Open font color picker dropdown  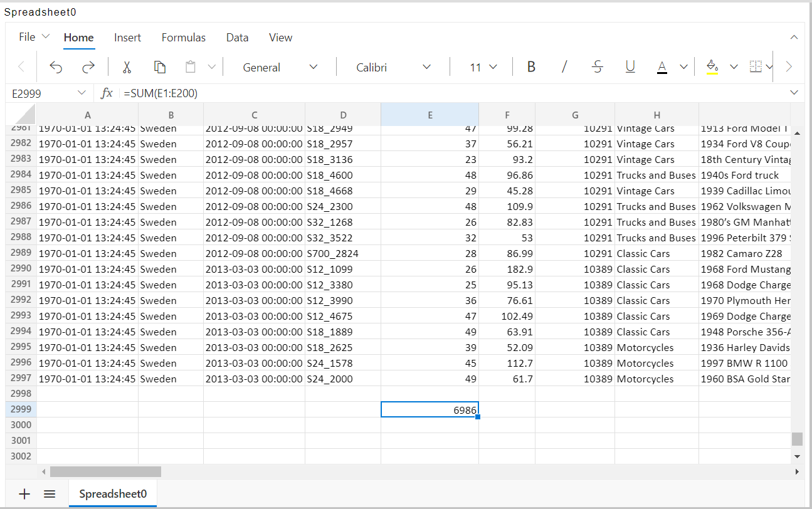click(683, 67)
